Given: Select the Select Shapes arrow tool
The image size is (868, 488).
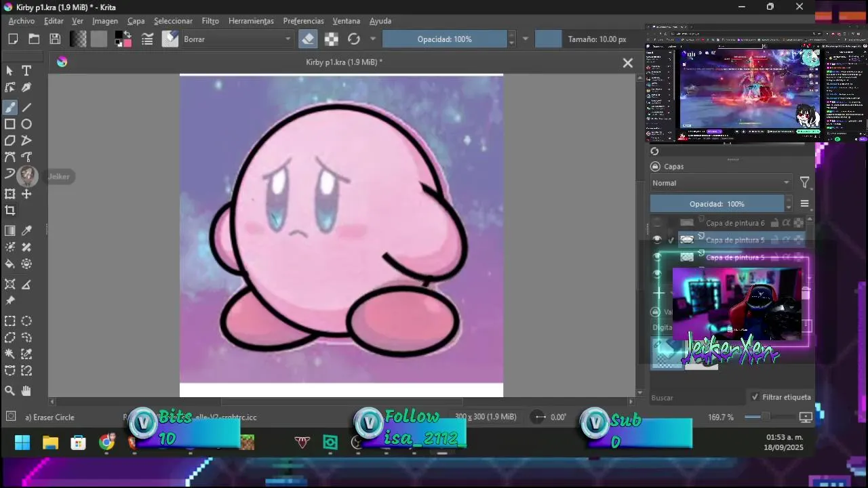Looking at the screenshot, I should 10,70.
